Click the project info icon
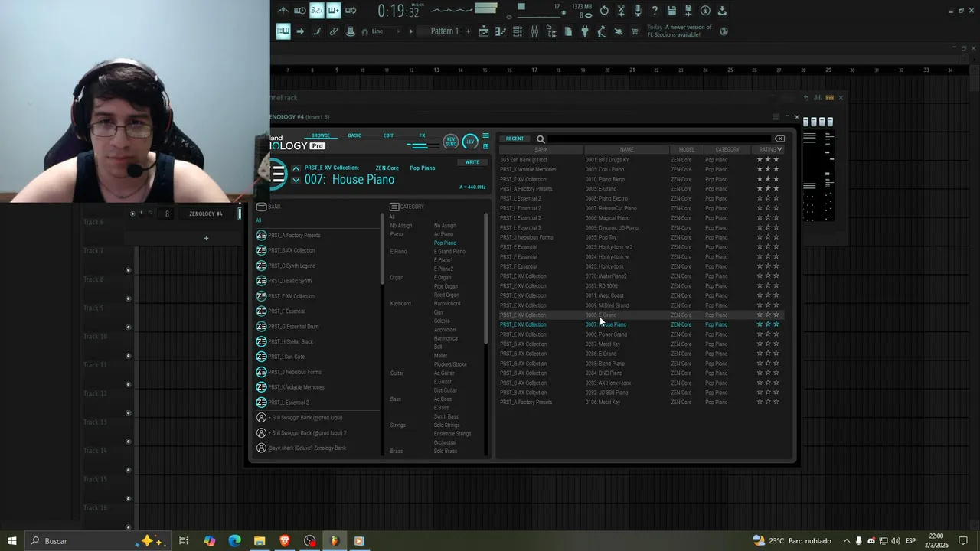The image size is (980, 551). [705, 11]
